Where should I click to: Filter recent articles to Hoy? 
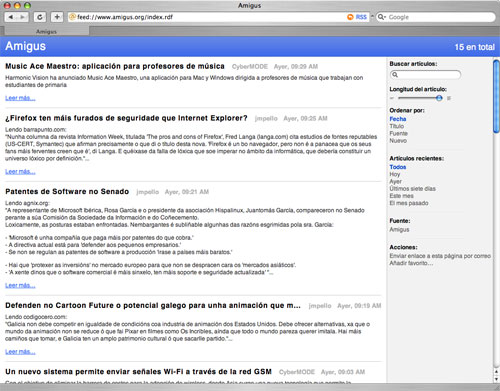click(395, 174)
